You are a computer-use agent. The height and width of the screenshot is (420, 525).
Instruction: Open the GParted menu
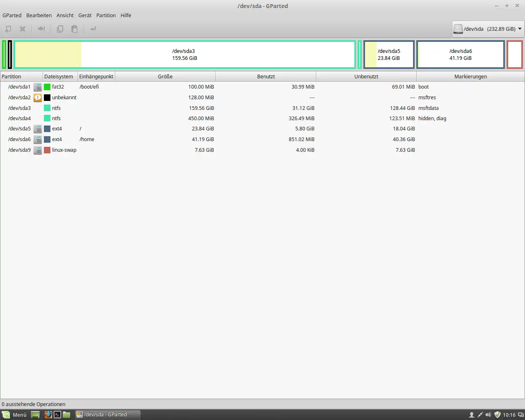tap(12, 15)
